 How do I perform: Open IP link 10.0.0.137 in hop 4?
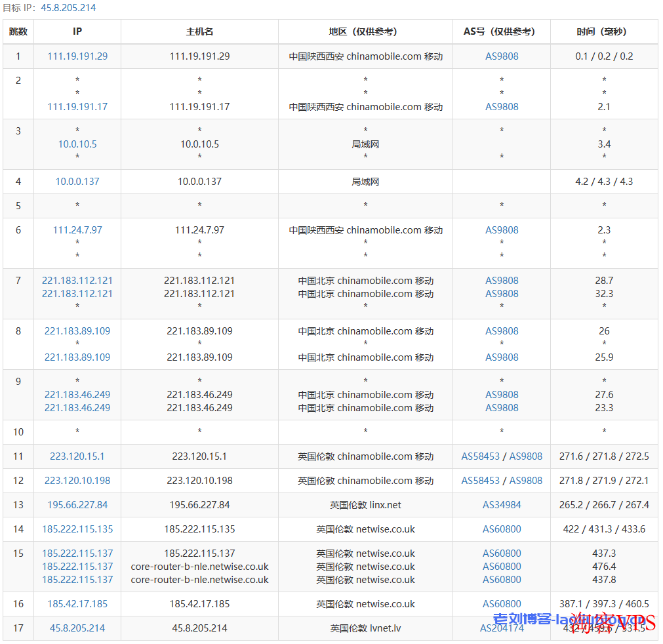point(77,182)
